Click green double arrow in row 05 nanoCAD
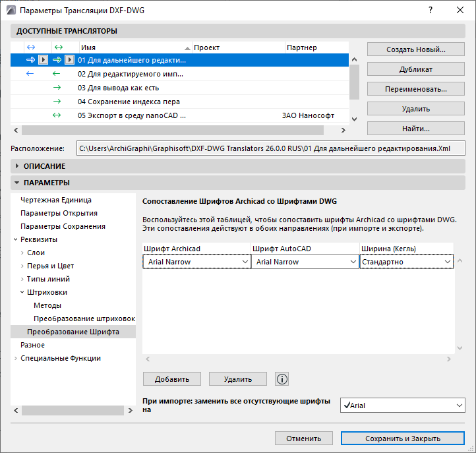Viewport: 476px width, 453px height. (57, 115)
